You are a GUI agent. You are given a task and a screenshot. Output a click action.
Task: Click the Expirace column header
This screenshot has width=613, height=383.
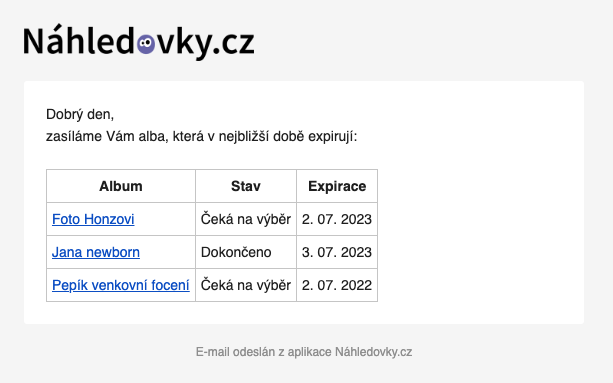(337, 186)
